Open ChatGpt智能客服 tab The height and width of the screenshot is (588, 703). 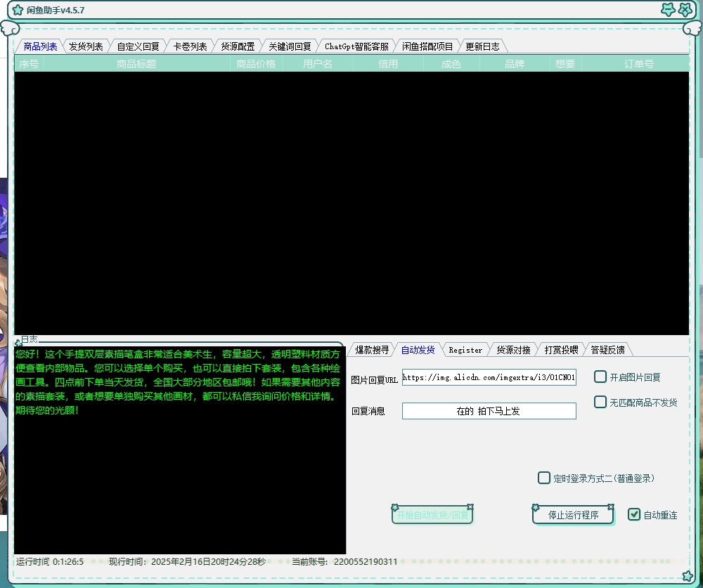point(356,46)
